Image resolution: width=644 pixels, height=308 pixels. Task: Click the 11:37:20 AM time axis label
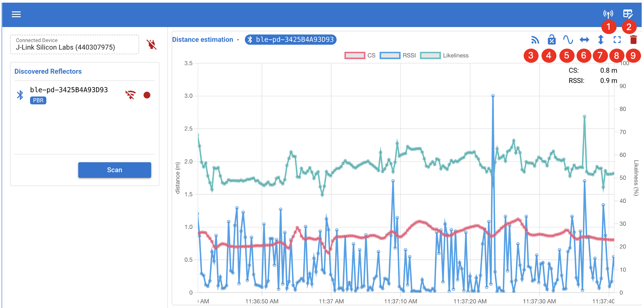pos(470,301)
